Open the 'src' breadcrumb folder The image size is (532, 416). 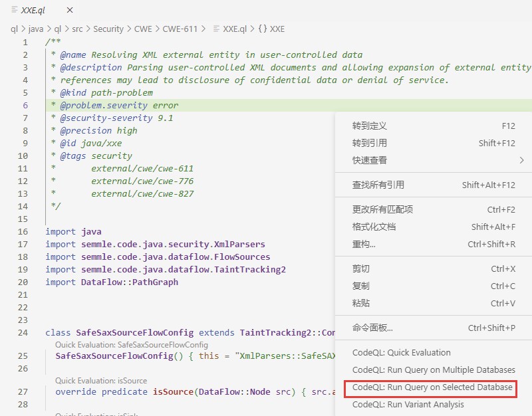coord(77,29)
